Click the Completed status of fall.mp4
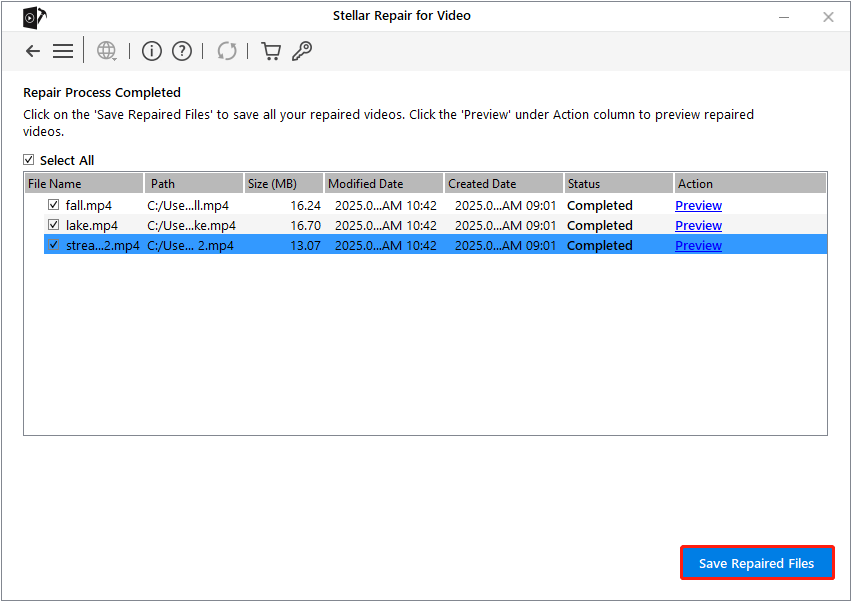This screenshot has height=604, width=853. click(599, 206)
